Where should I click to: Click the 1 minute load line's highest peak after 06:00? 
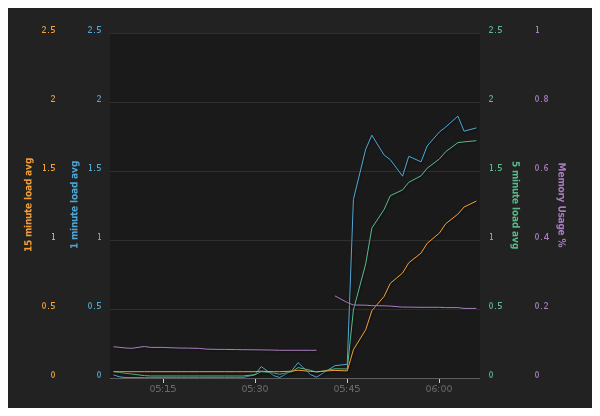(458, 116)
